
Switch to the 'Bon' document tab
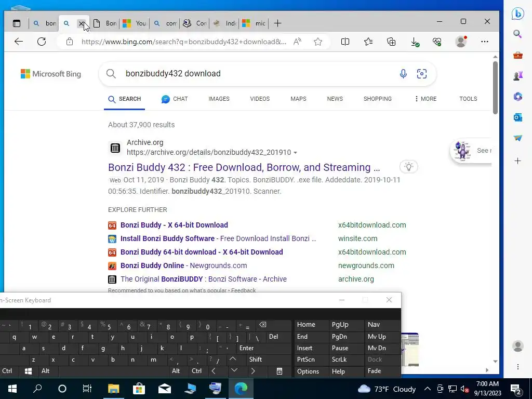pyautogui.click(x=105, y=23)
